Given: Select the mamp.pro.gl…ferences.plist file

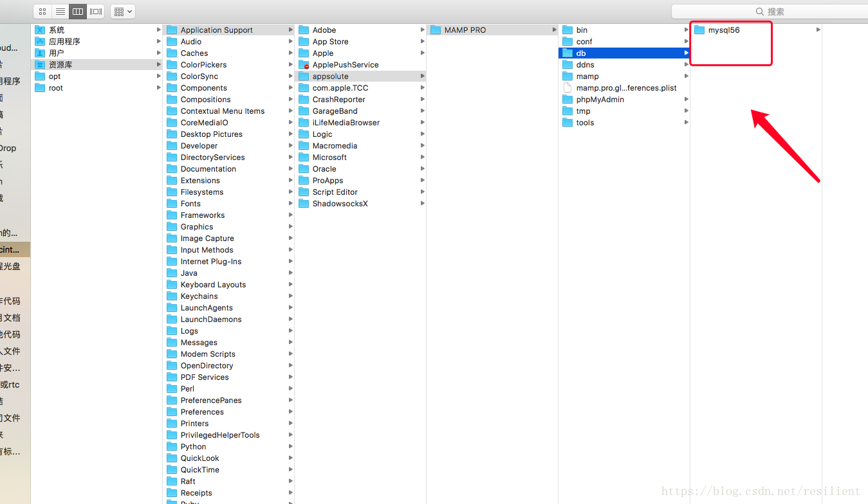Looking at the screenshot, I should click(624, 88).
